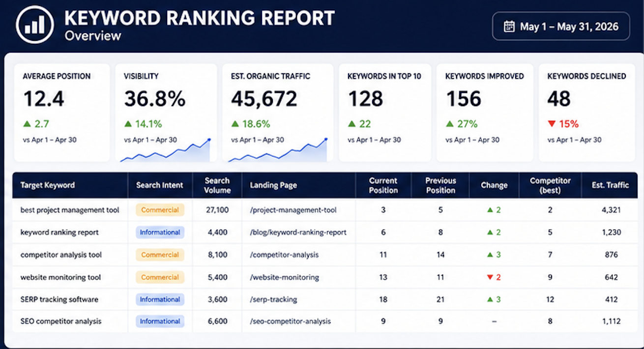Click Commercial tag for website monitoring tool
This screenshot has height=349, width=644.
click(x=160, y=277)
